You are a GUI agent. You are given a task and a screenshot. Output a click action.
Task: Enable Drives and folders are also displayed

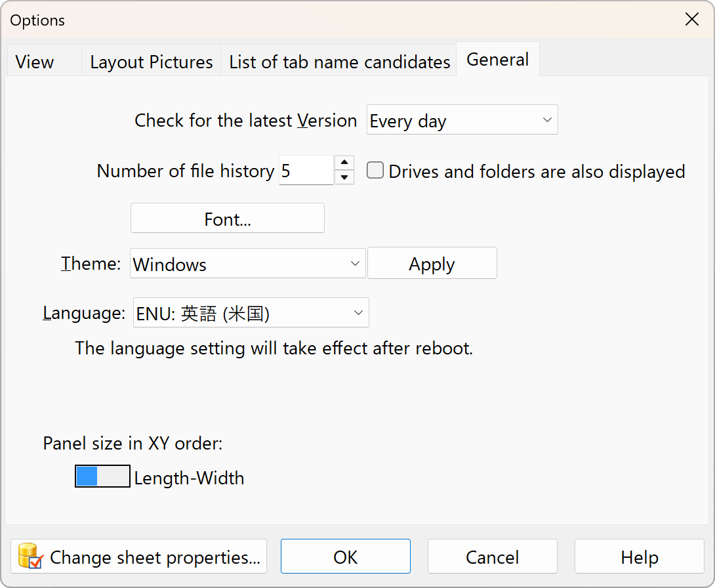point(375,171)
